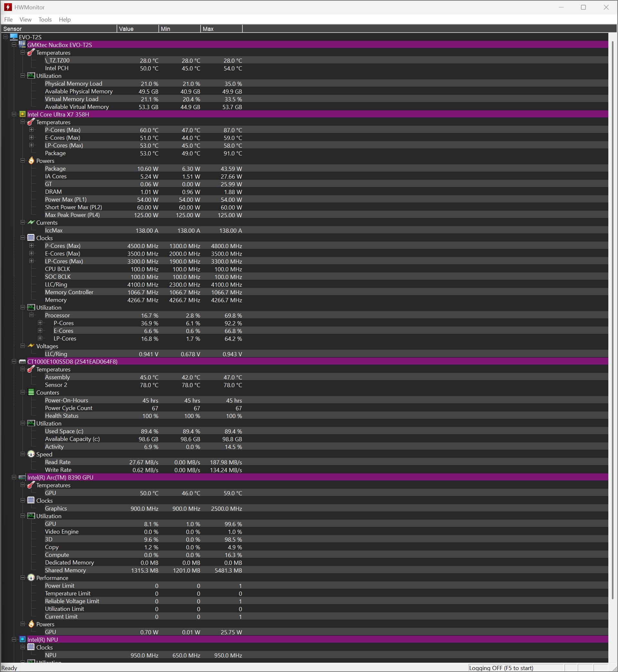Collapse the Intel Arc B390 GPU node

click(14, 477)
